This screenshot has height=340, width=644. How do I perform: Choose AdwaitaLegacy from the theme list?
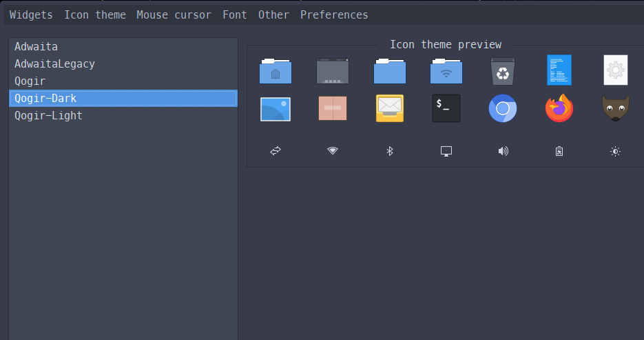point(54,64)
